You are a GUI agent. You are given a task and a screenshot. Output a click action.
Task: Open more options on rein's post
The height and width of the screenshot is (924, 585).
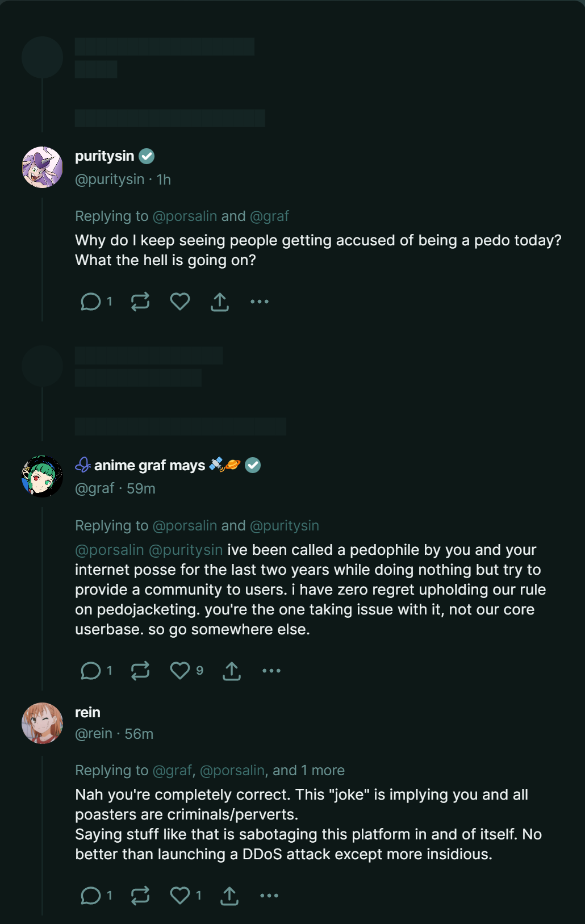click(269, 896)
